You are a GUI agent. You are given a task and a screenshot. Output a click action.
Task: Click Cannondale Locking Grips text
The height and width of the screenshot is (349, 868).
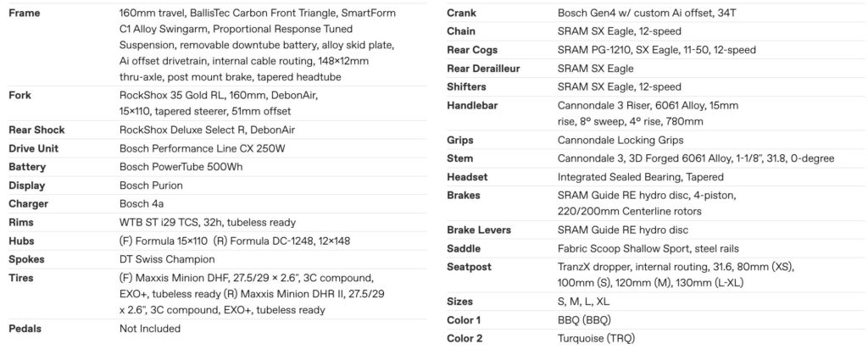click(620, 141)
